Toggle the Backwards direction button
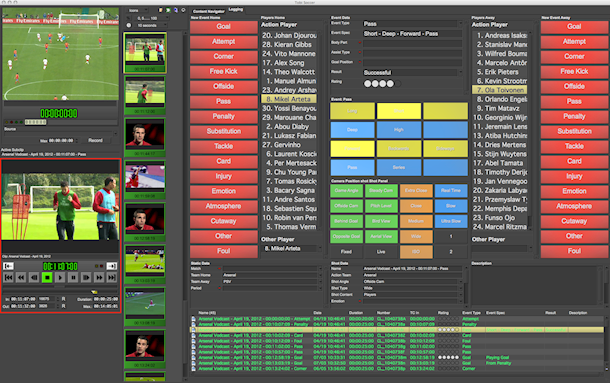 399,149
